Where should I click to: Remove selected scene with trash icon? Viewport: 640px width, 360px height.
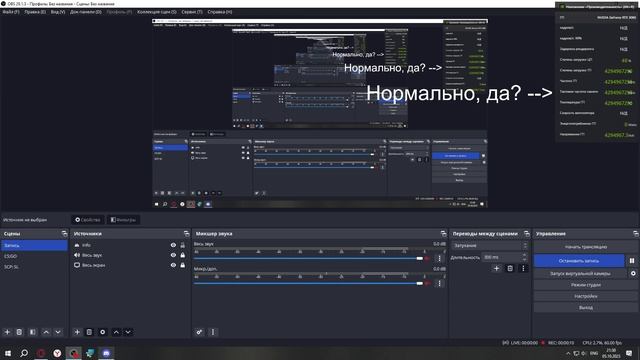point(19,332)
